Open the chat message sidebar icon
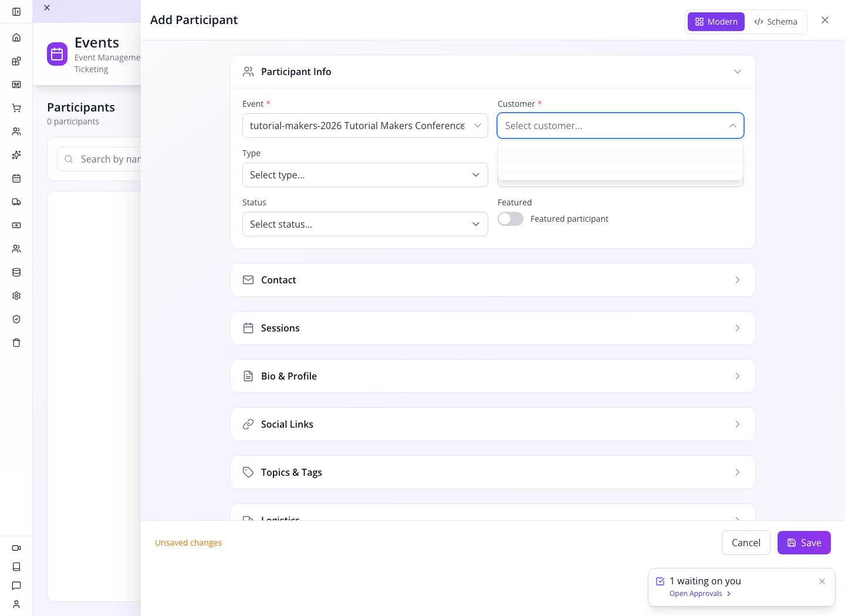Image resolution: width=845 pixels, height=616 pixels. [x=16, y=585]
